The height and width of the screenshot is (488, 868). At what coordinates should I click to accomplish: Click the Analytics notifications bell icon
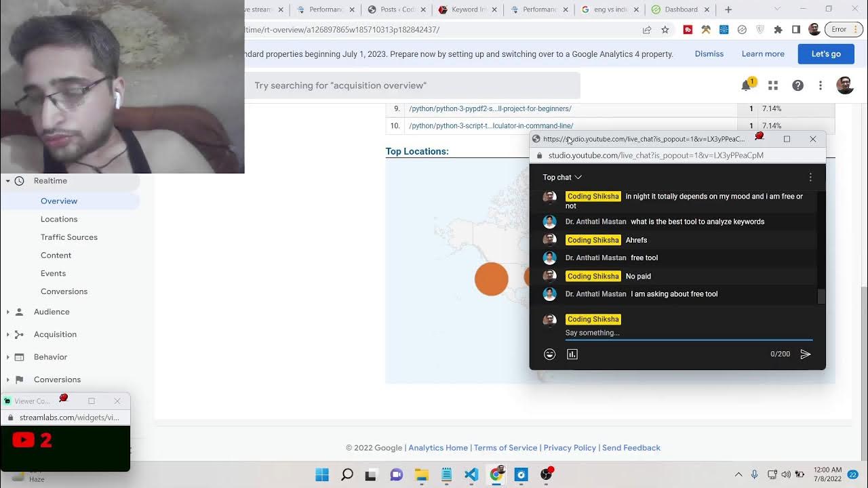pyautogui.click(x=747, y=85)
